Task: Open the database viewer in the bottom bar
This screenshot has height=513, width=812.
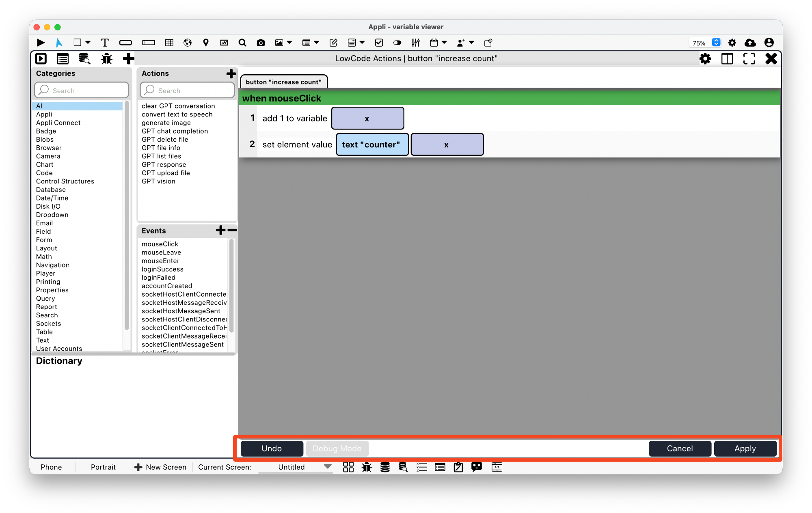Action: 384,467
